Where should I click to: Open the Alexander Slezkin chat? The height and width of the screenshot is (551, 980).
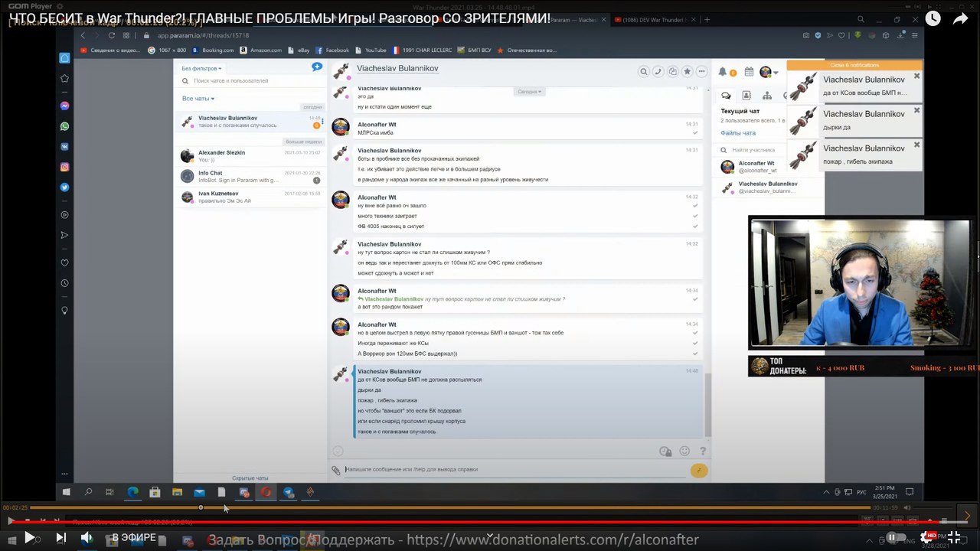point(251,156)
